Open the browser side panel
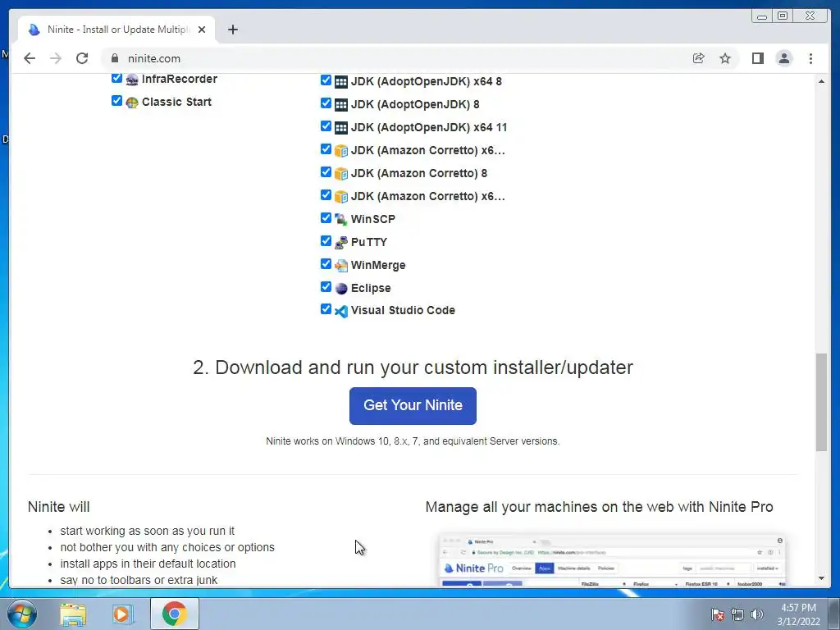 tap(757, 58)
